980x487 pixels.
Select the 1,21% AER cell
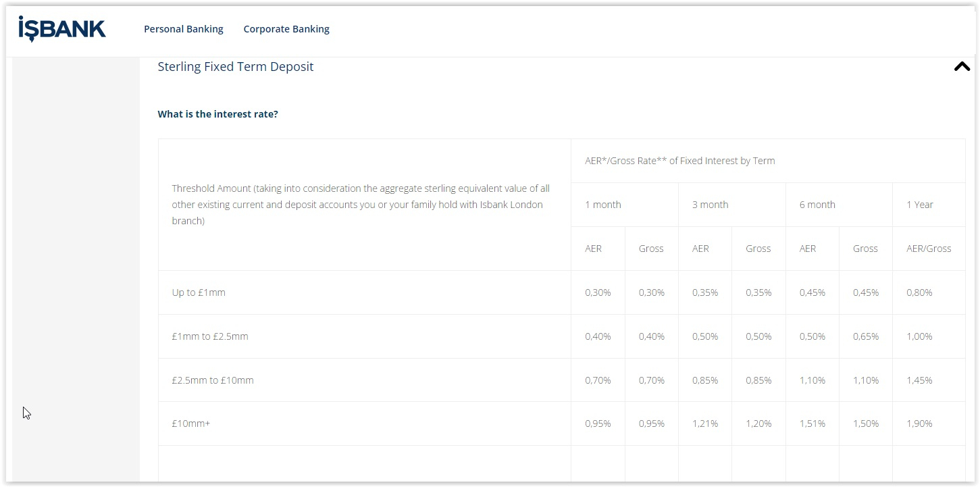705,424
